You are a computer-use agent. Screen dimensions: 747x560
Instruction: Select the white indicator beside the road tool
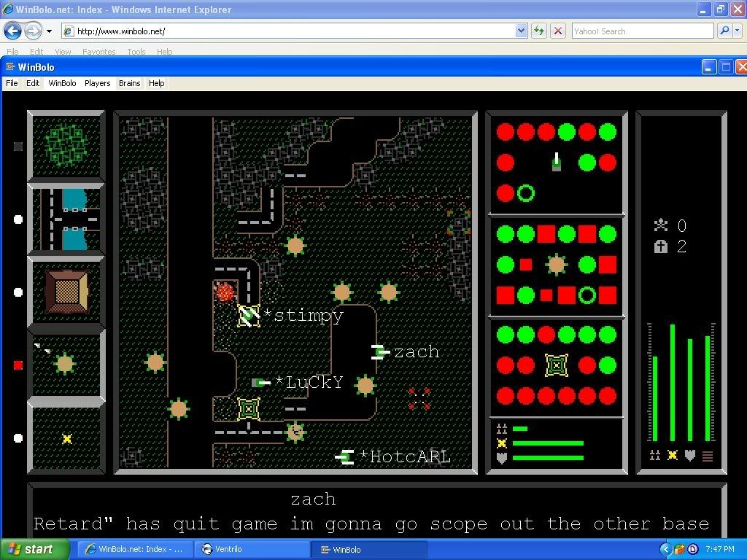[x=18, y=219]
